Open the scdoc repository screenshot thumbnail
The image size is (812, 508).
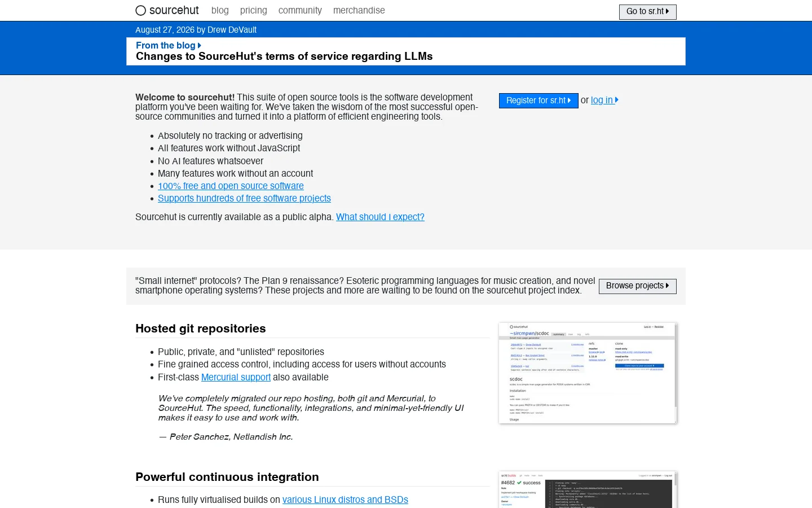(588, 373)
